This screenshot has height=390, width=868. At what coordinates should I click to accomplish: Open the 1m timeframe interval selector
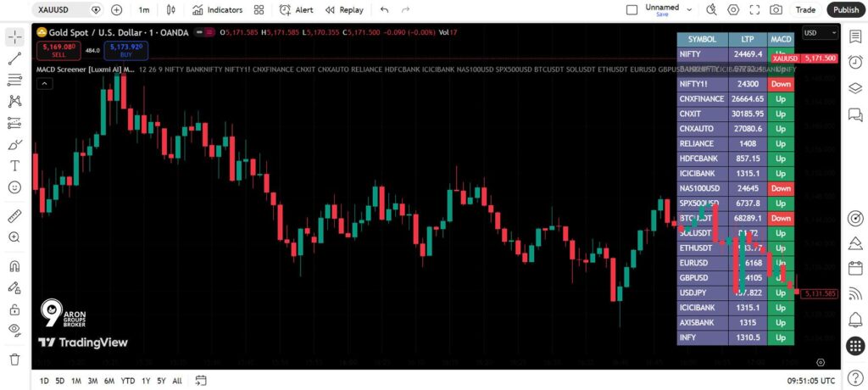pos(144,9)
